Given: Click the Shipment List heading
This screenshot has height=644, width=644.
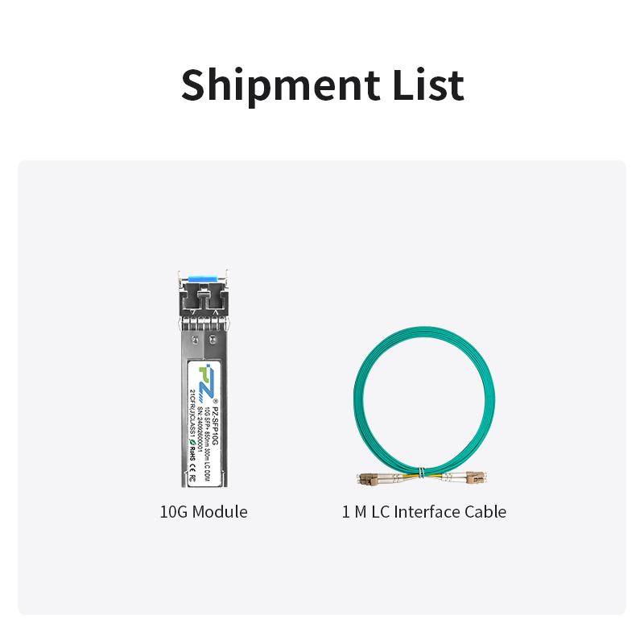Looking at the screenshot, I should point(322,85).
